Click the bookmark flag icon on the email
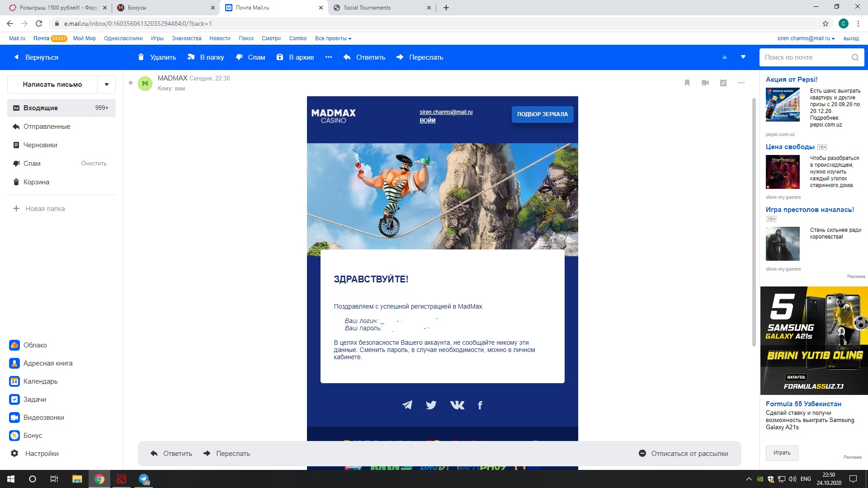 (687, 83)
